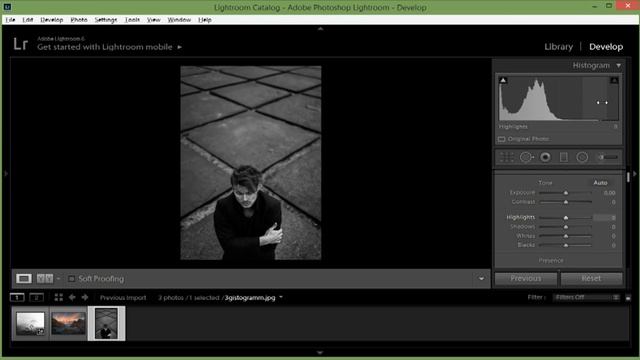Select the Radial Filter tool
640x360 pixels.
tap(582, 157)
